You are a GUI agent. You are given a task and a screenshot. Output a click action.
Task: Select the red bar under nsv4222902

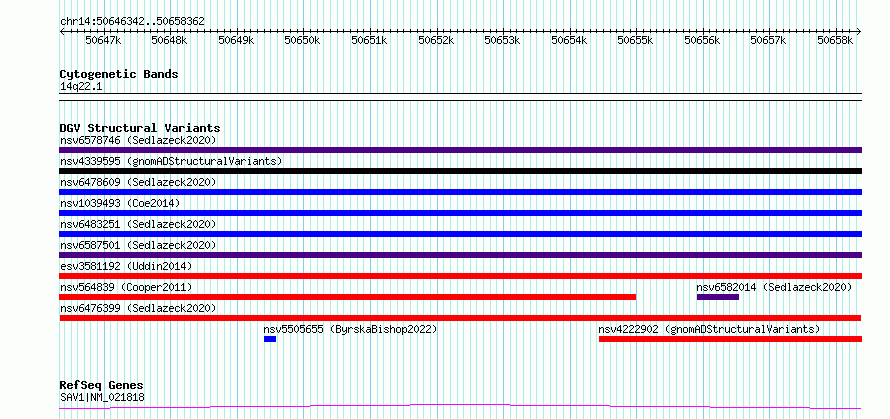click(731, 339)
